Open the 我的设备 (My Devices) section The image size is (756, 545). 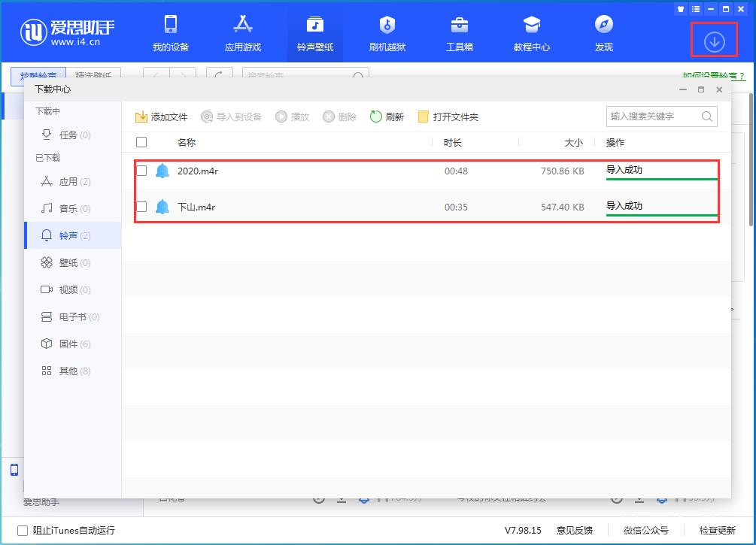tap(171, 33)
